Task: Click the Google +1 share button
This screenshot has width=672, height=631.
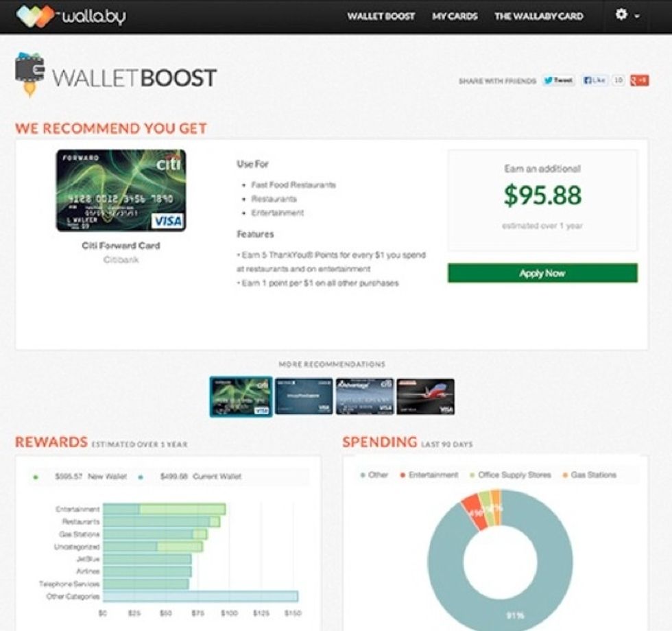Action: [x=639, y=80]
